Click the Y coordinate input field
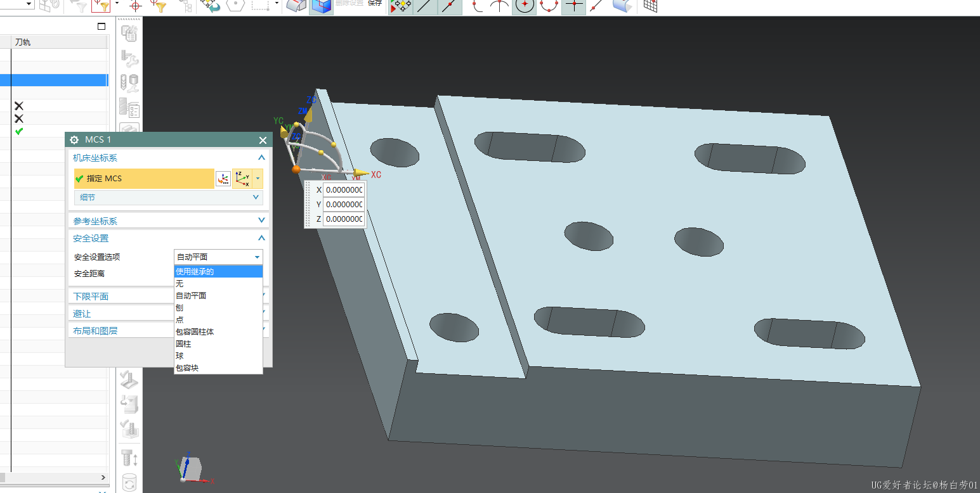This screenshot has width=980, height=493. click(344, 204)
